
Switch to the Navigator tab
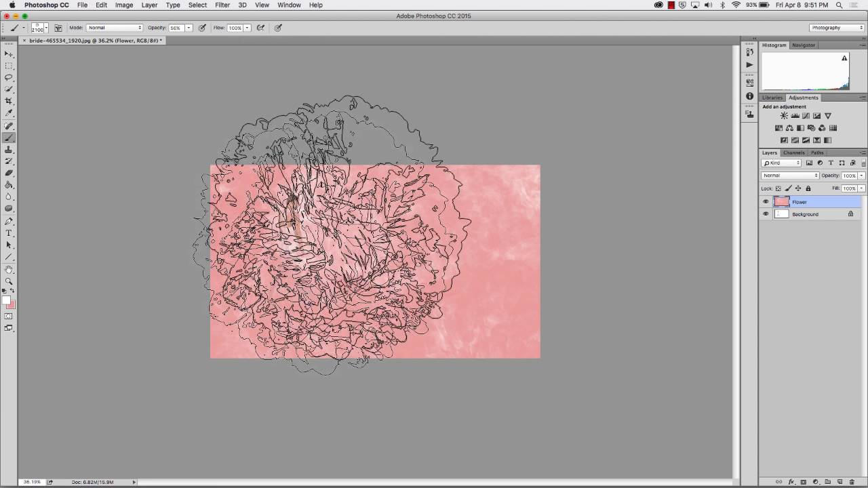[x=804, y=45]
